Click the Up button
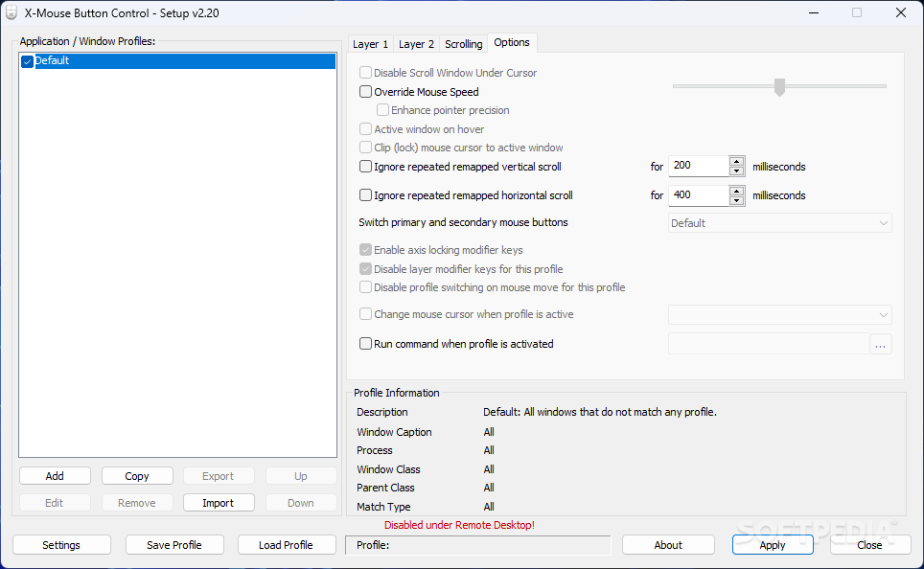The image size is (924, 569). 301,476
